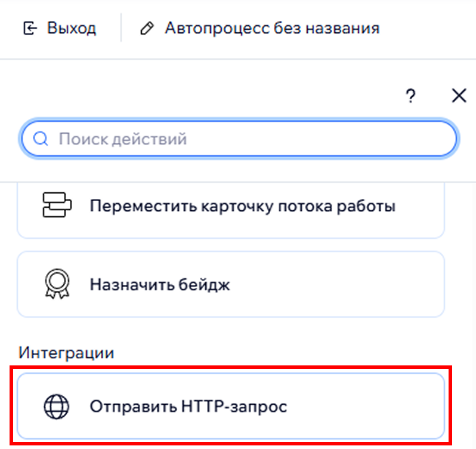
Task: Click the workflow card move icon
Action: 57,206
